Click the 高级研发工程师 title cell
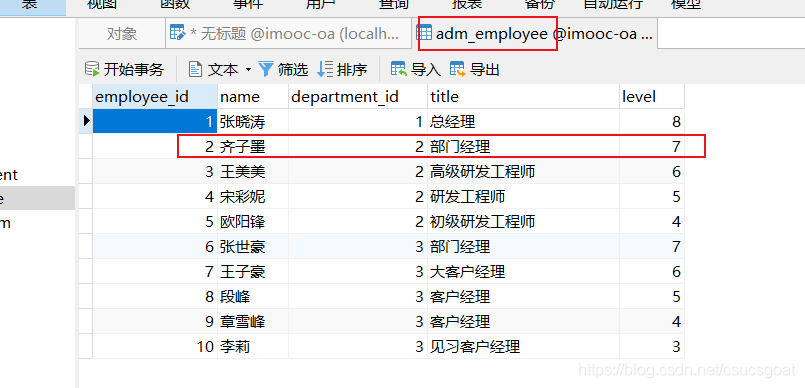805x388 pixels. pos(523,171)
